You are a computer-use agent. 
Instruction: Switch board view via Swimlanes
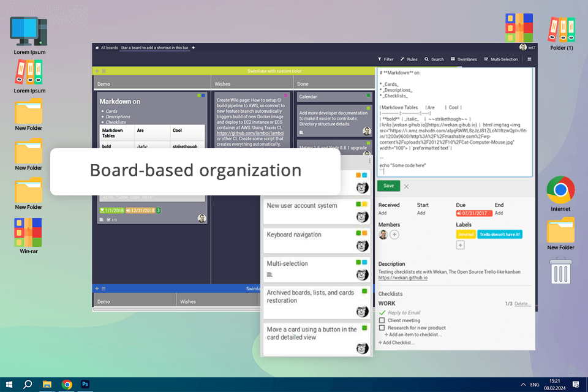(464, 59)
